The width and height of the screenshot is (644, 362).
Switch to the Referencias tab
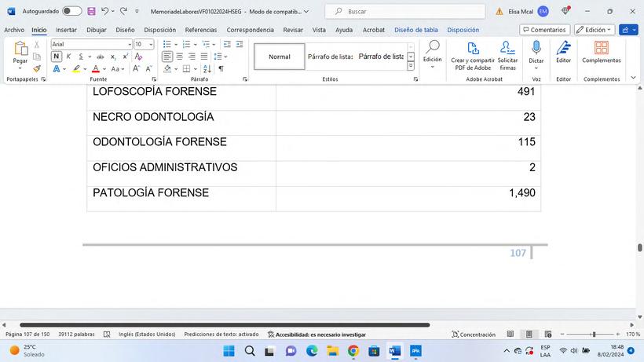[x=201, y=30]
